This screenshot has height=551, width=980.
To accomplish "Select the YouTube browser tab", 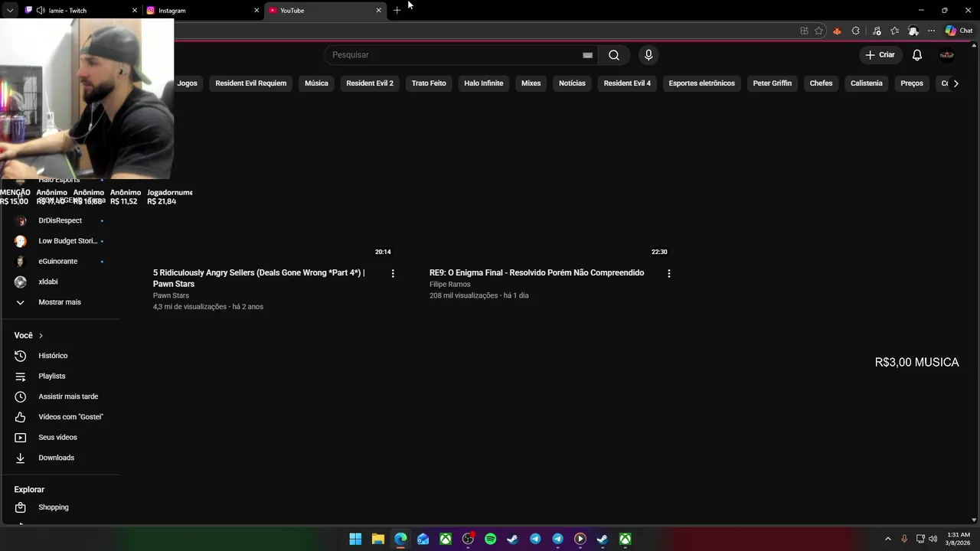I will (325, 11).
